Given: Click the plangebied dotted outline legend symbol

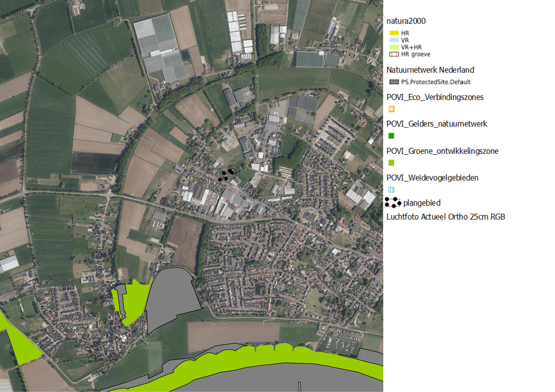Looking at the screenshot, I should pos(393,202).
